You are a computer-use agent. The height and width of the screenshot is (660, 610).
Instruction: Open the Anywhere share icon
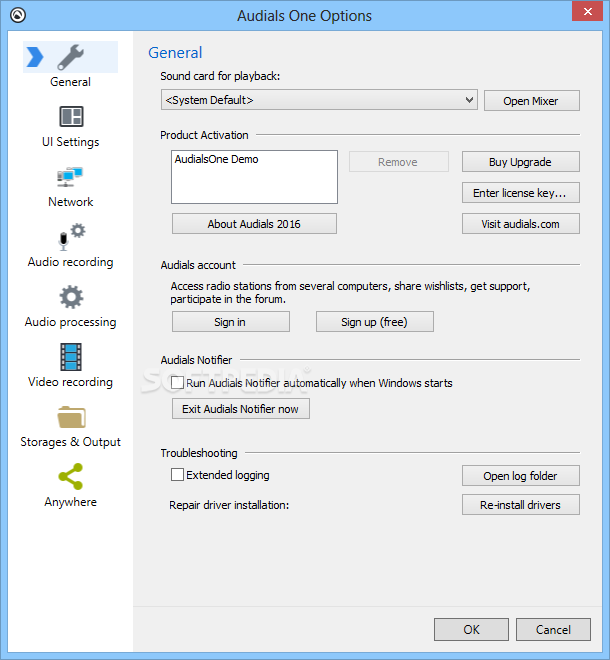click(71, 476)
